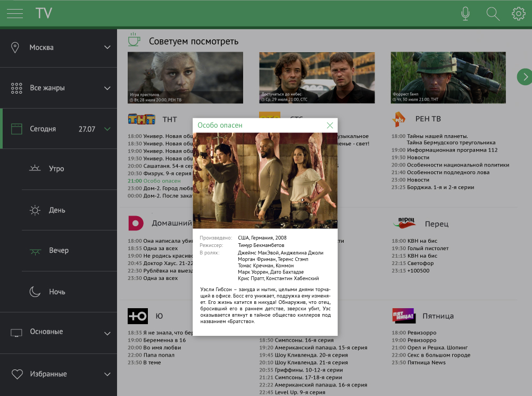This screenshot has height=396, width=532.
Task: Click the Перец channel logo
Action: 403,223
